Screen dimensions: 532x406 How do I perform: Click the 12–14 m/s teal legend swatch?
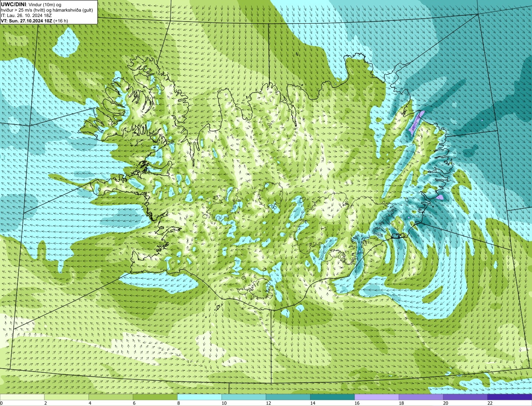pyautogui.click(x=288, y=397)
